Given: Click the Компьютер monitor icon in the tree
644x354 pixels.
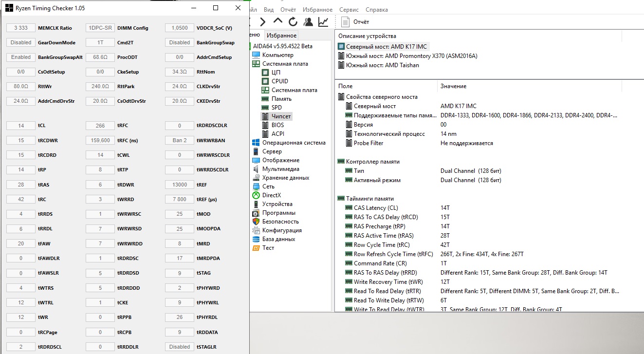Looking at the screenshot, I should pyautogui.click(x=256, y=55).
